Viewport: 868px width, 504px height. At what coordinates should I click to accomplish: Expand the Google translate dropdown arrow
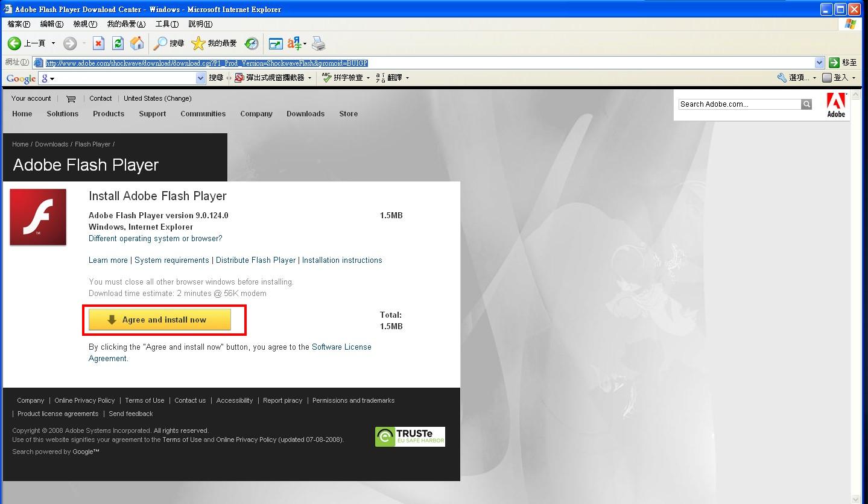pos(407,78)
